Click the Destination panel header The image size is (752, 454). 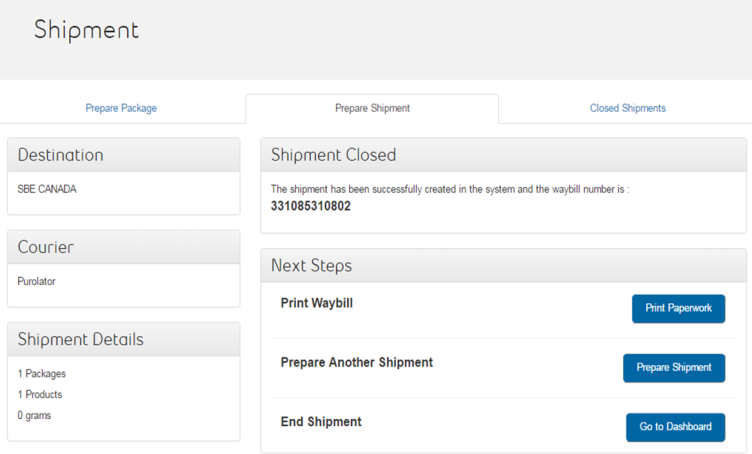pos(61,155)
